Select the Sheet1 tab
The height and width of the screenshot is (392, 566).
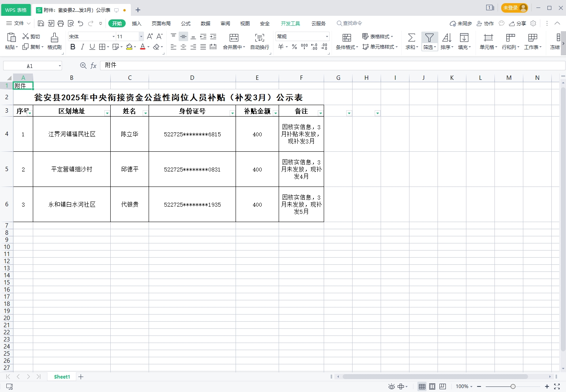tap(62, 377)
